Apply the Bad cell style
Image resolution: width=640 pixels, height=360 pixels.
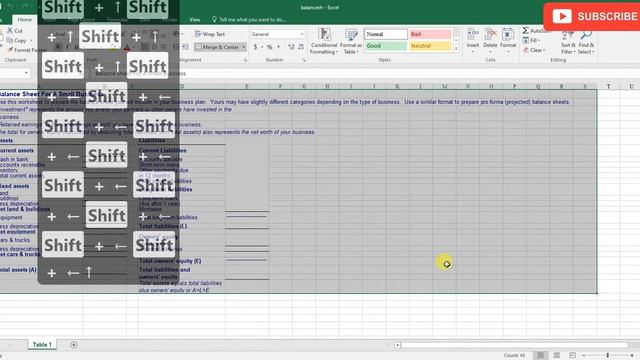(430, 34)
